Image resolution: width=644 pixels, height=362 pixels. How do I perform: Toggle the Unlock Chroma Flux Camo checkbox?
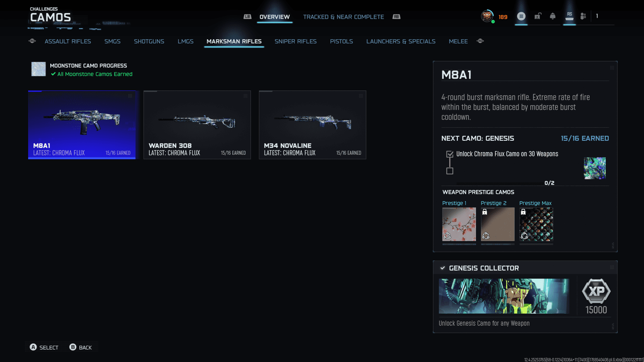pyautogui.click(x=450, y=154)
